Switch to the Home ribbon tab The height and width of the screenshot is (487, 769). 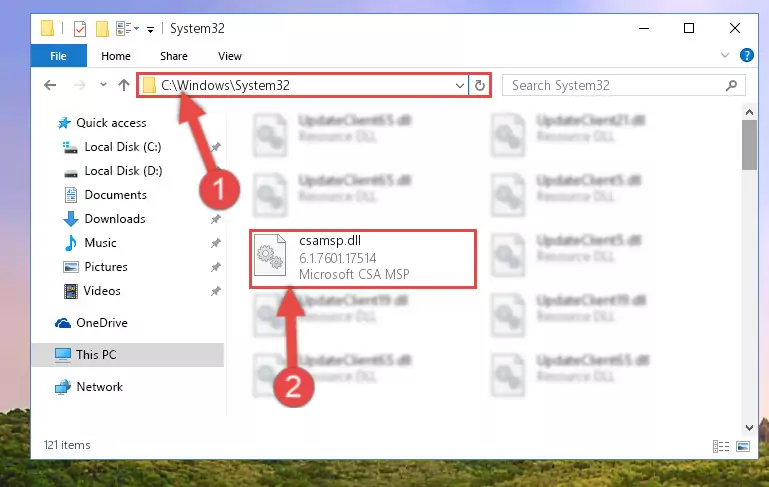pos(116,56)
